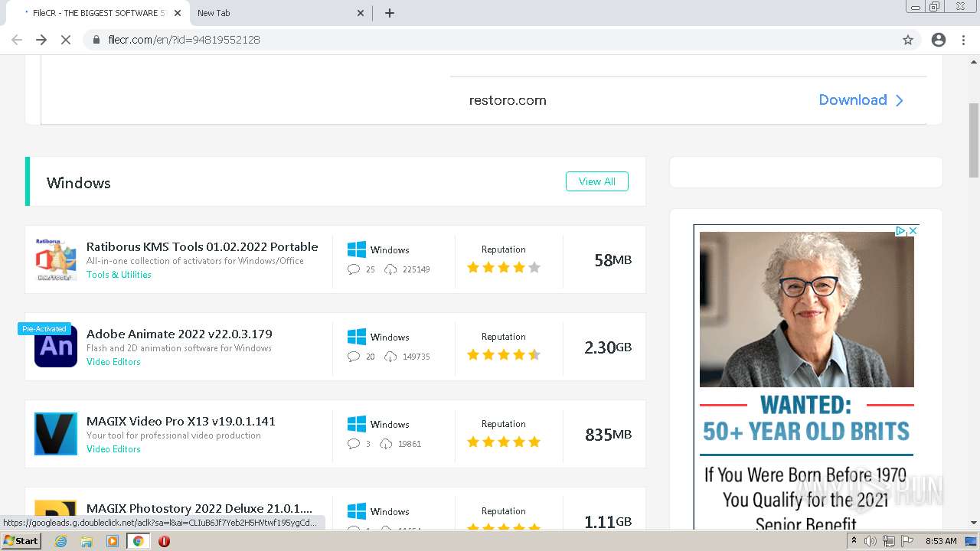Click the chevron next to Download
980x551 pixels.
coord(900,100)
